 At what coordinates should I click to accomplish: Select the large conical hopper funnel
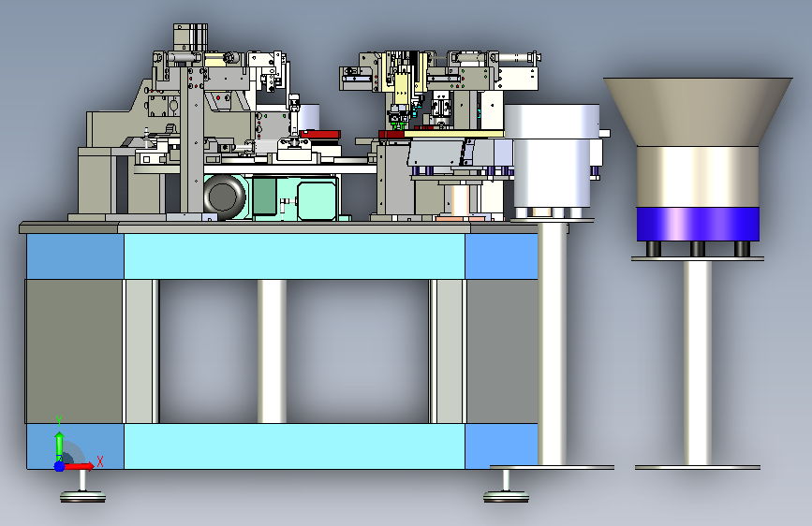point(698,111)
